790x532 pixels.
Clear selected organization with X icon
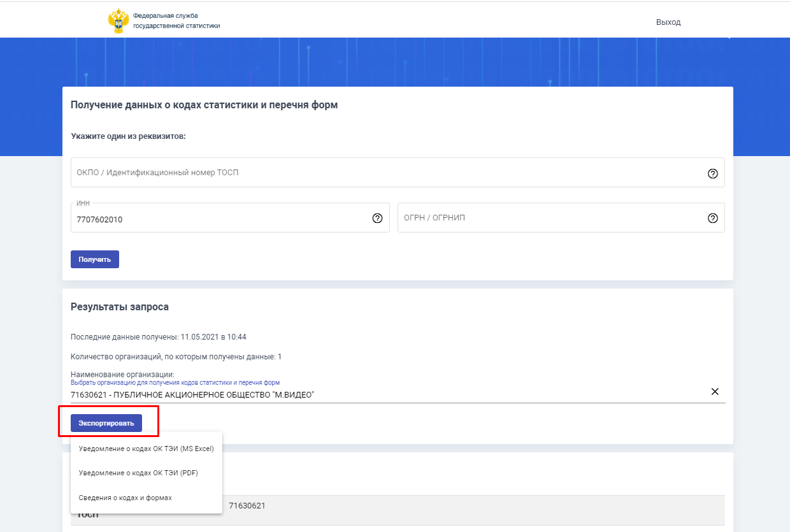(x=715, y=392)
